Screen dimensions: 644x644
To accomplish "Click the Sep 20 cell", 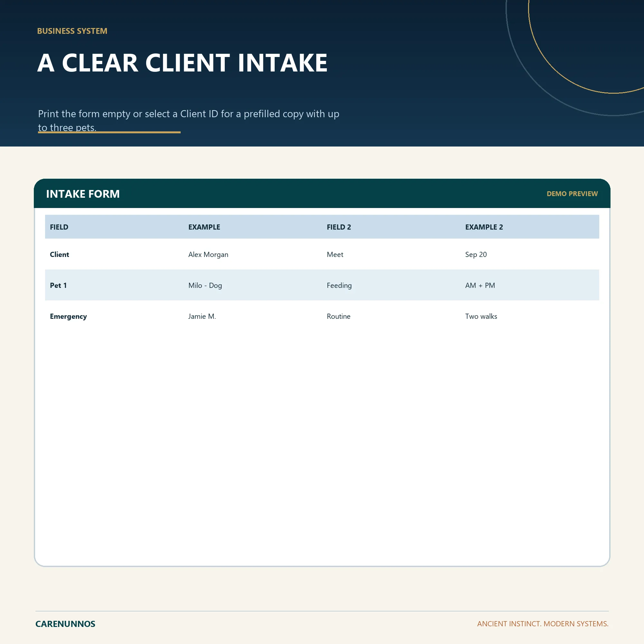I will click(x=476, y=254).
